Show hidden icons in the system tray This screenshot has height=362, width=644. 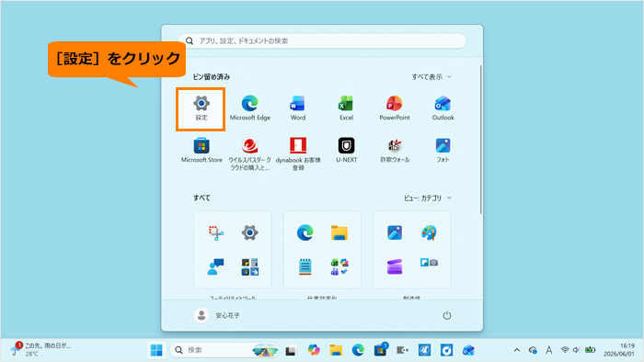point(517,350)
